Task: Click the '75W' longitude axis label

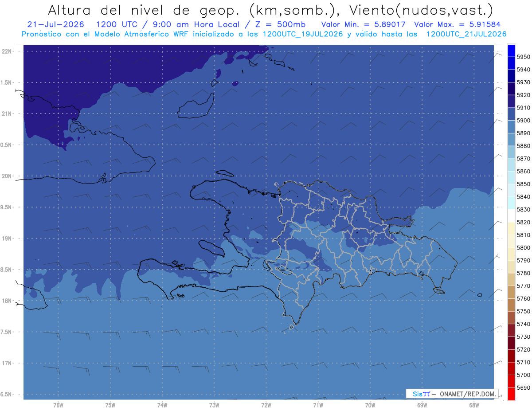Action: tap(110, 405)
